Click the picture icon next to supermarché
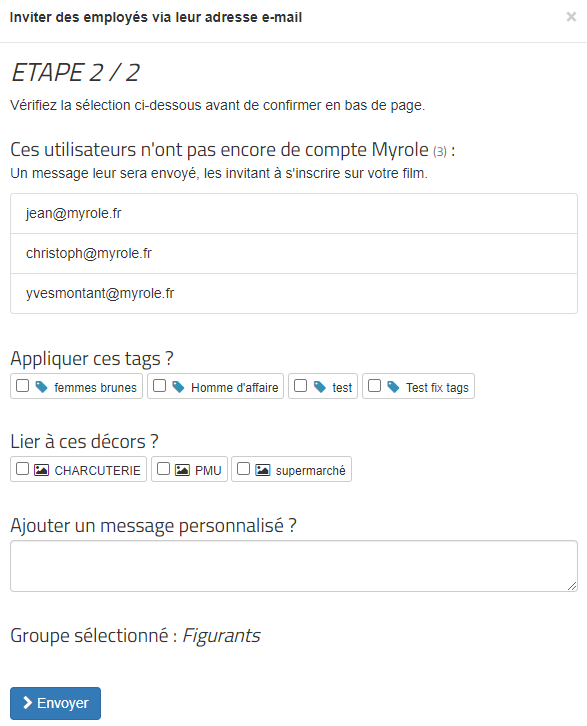Screen dimensions: 587x726 click(262, 470)
